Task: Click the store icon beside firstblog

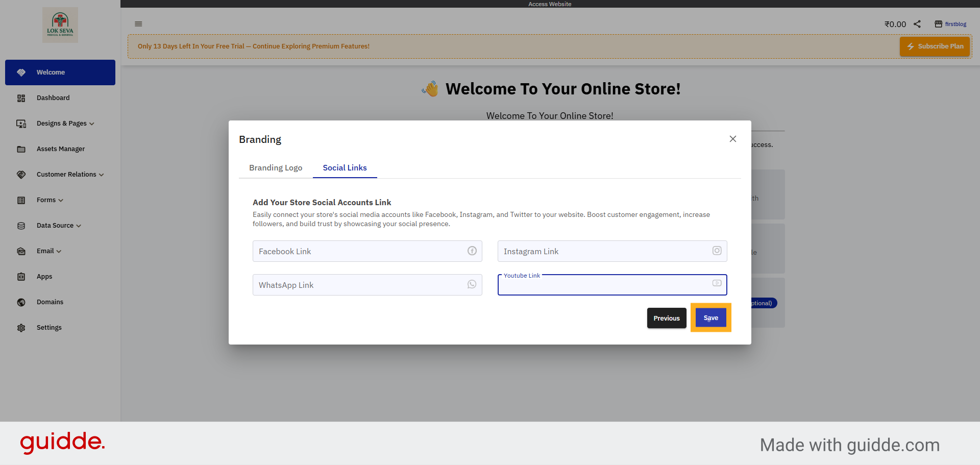Action: (x=938, y=24)
